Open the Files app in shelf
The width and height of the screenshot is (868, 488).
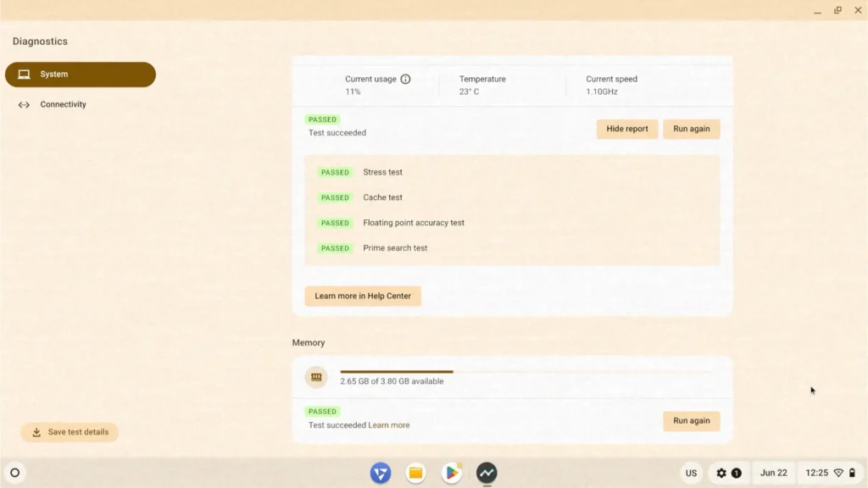point(415,473)
